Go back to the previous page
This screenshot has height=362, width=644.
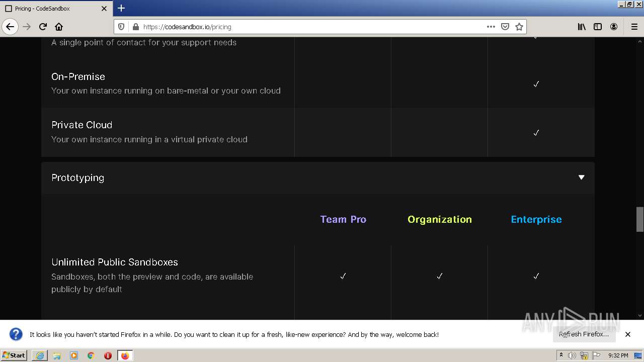click(x=10, y=27)
